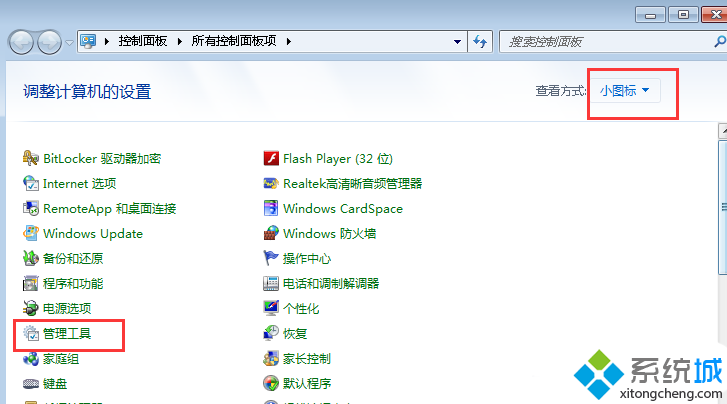Image resolution: width=727 pixels, height=404 pixels.
Task: Select the 控制面板 breadcrumb
Action: [x=143, y=41]
